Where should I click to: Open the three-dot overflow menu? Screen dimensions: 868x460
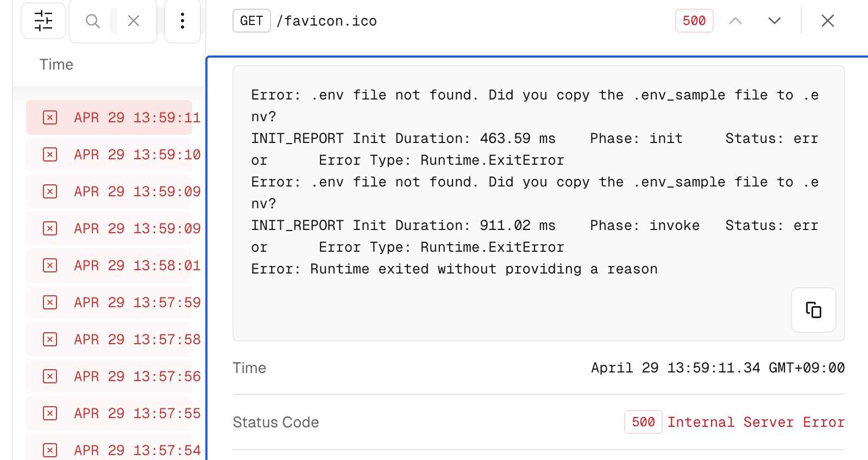click(x=182, y=21)
